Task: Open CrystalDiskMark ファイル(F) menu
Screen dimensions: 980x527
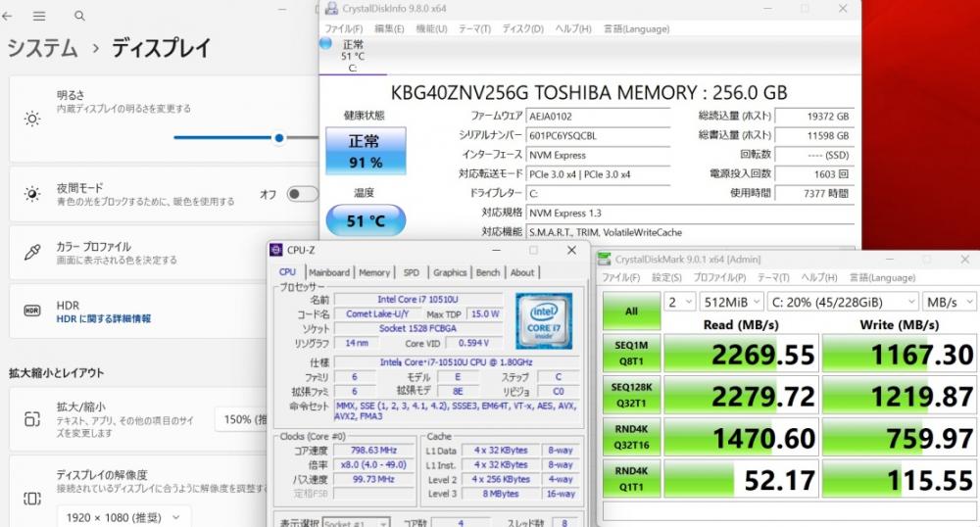Action: pyautogui.click(x=620, y=277)
